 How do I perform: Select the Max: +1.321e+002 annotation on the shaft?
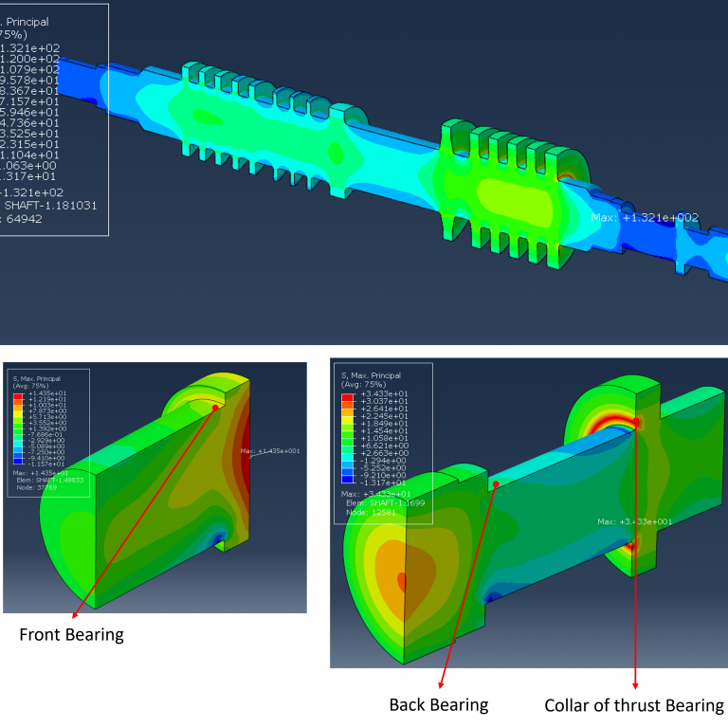tap(644, 218)
